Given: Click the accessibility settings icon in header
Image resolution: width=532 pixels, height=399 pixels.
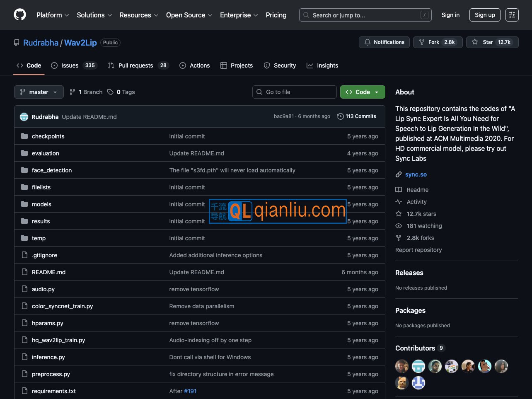Looking at the screenshot, I should pos(512,15).
